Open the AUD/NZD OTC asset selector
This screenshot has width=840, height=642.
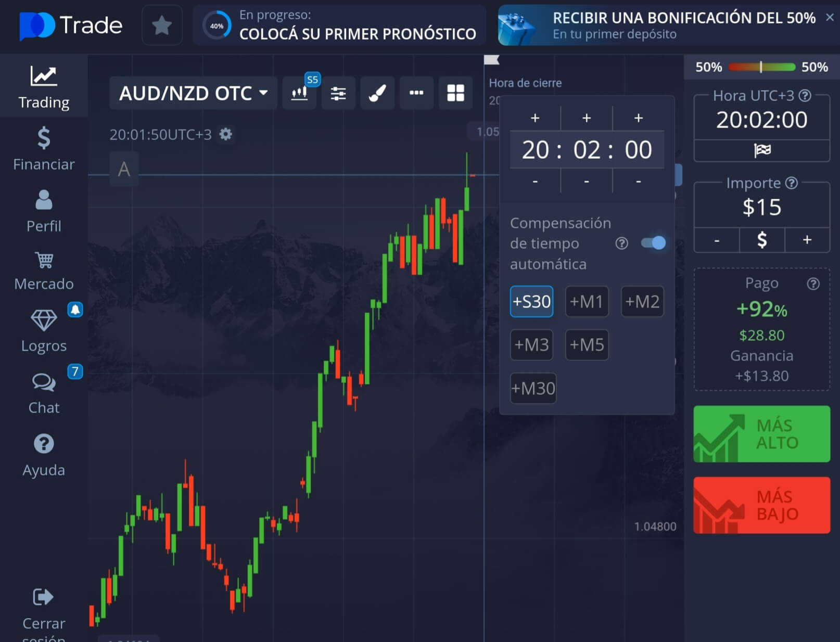[x=193, y=93]
